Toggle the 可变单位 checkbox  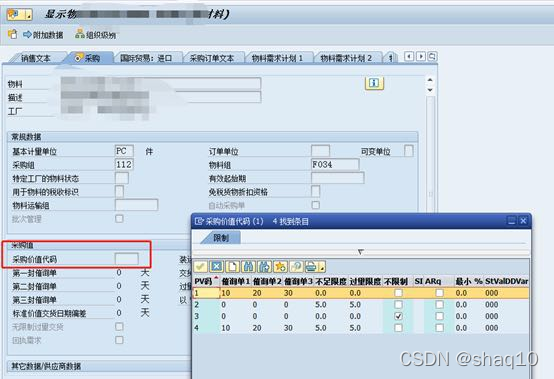click(408, 151)
